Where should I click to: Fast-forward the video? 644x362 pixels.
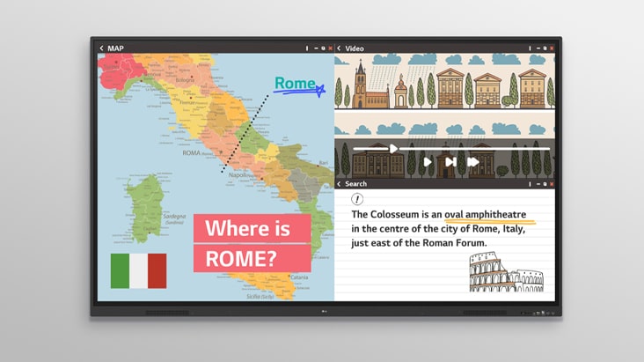tap(472, 162)
